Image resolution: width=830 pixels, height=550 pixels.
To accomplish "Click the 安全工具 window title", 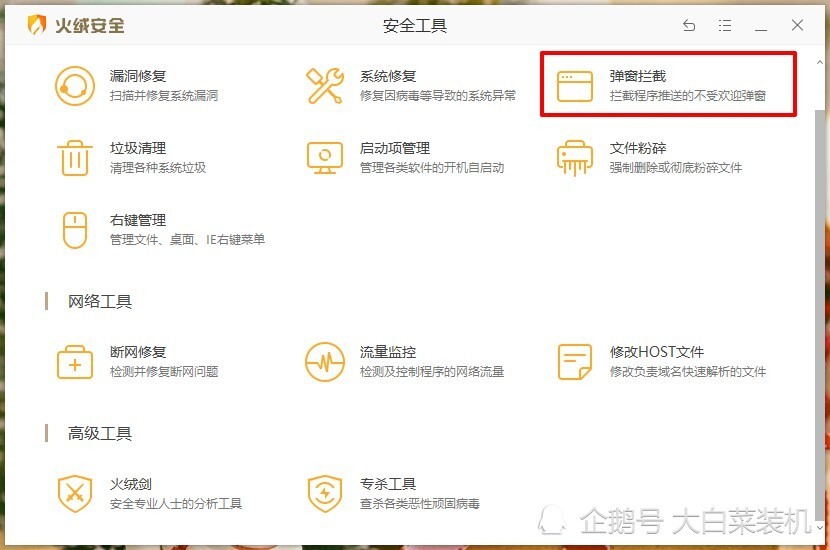I will [x=415, y=25].
